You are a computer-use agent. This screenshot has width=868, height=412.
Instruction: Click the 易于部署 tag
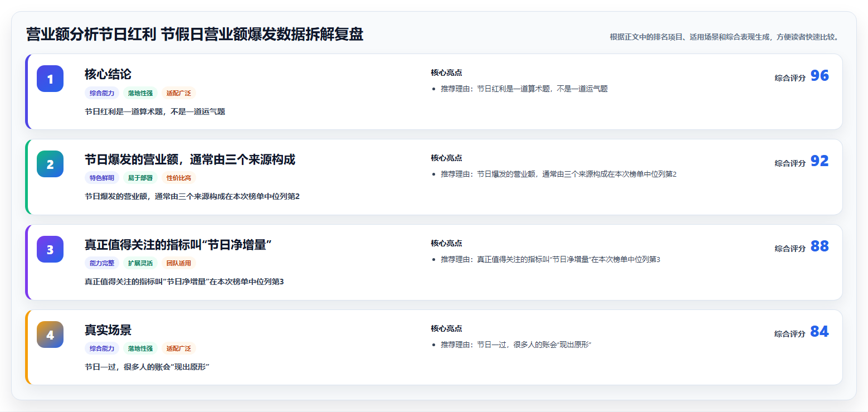pos(140,178)
